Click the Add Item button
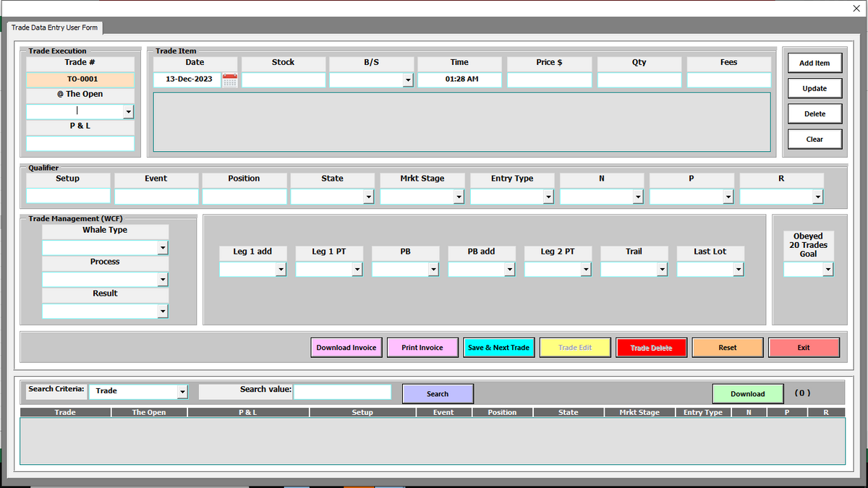 click(x=814, y=64)
